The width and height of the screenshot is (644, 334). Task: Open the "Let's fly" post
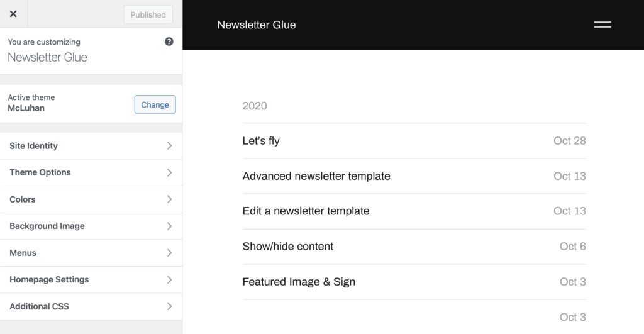pos(261,141)
